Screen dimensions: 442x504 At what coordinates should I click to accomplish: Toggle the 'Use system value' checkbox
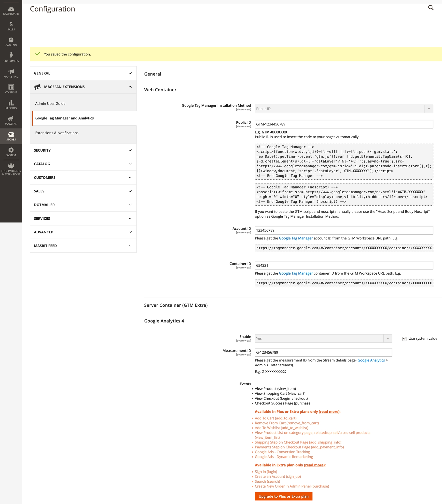(404, 339)
